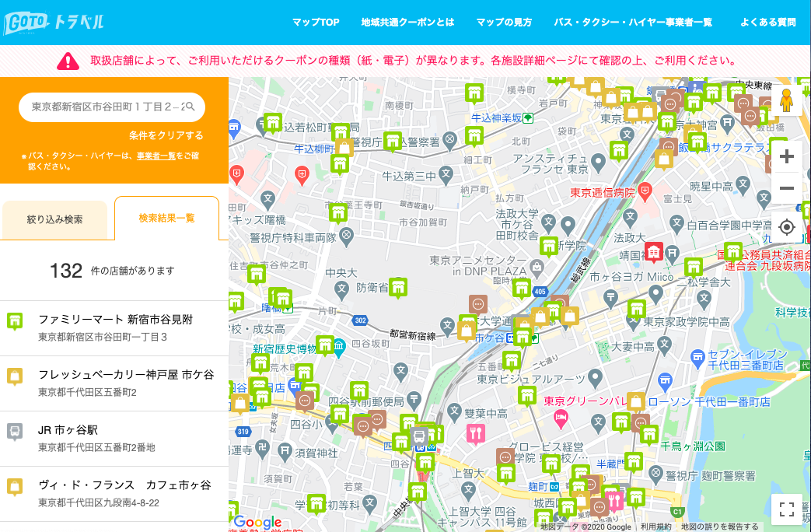Click the magnifier search icon
Screen dimensions: 811x532
(190, 107)
